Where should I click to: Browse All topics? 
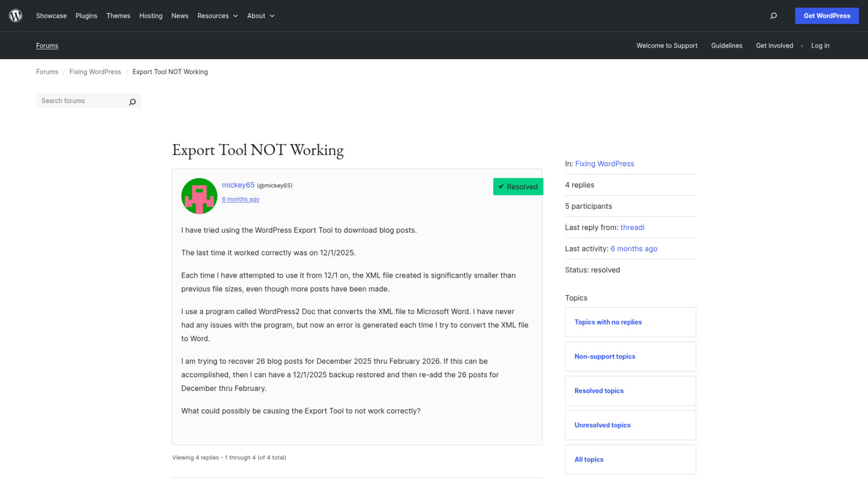630,459
